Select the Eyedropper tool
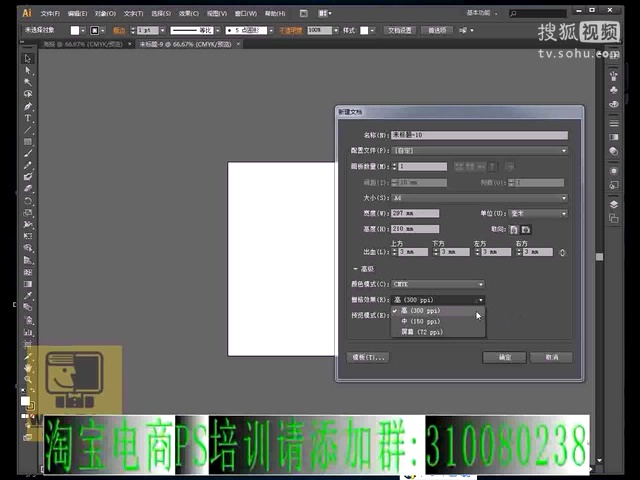Viewport: 640px width, 480px height. [x=28, y=296]
